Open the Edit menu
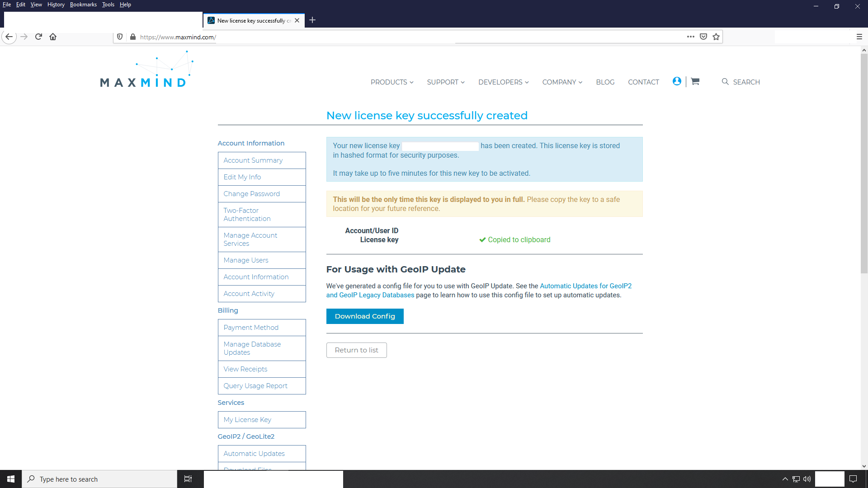Screen dimensions: 868x488 point(21,5)
